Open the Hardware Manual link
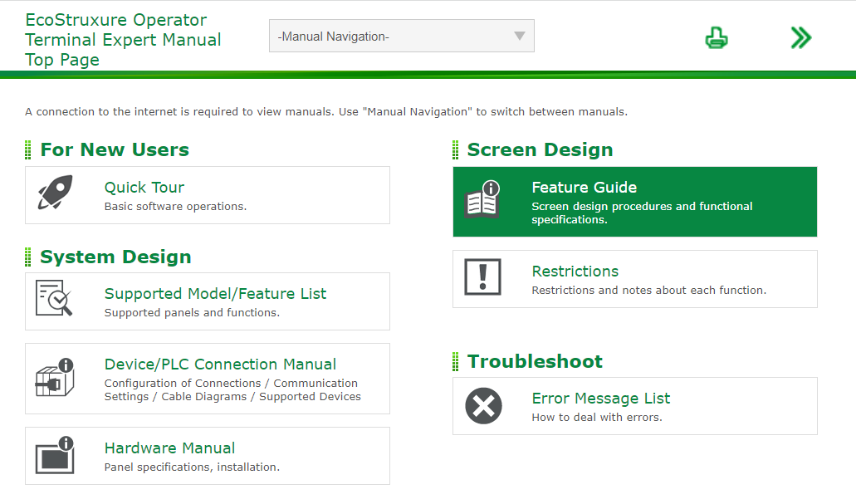This screenshot has width=856, height=504. pos(169,448)
